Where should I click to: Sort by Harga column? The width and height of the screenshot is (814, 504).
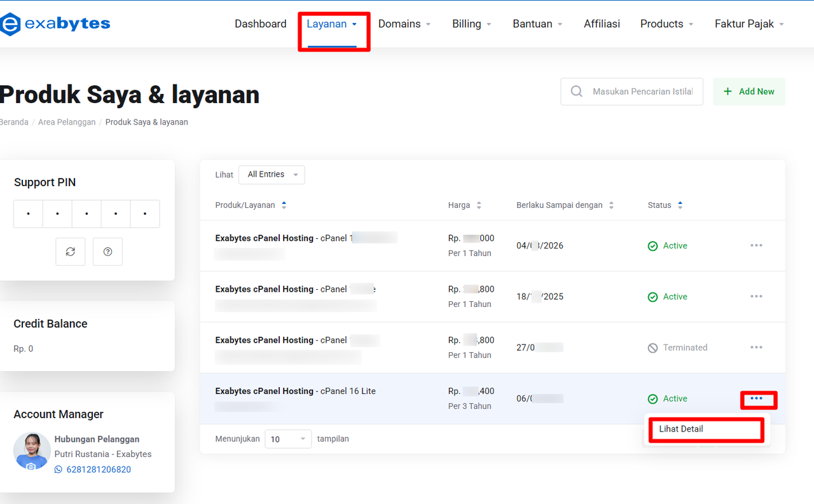point(465,205)
